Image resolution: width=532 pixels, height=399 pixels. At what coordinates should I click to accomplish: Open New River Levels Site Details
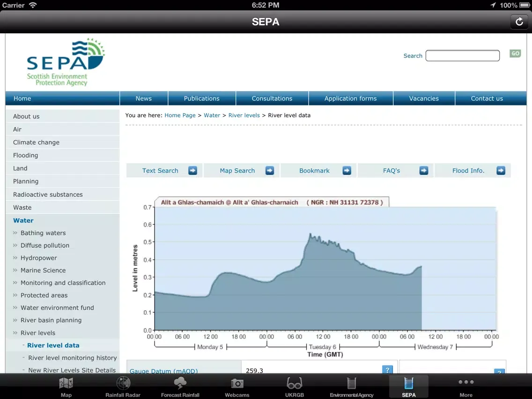pyautogui.click(x=72, y=370)
